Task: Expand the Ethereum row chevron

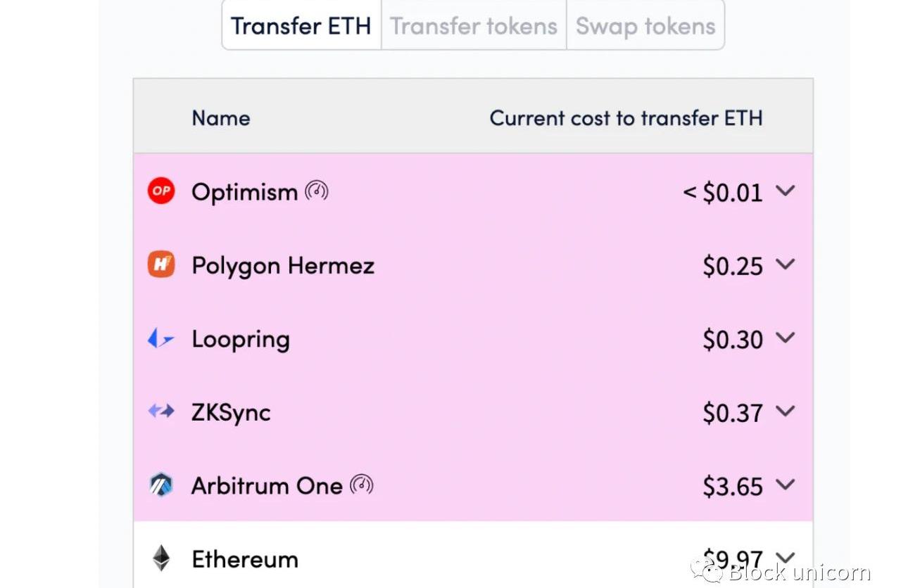Action: click(x=785, y=558)
